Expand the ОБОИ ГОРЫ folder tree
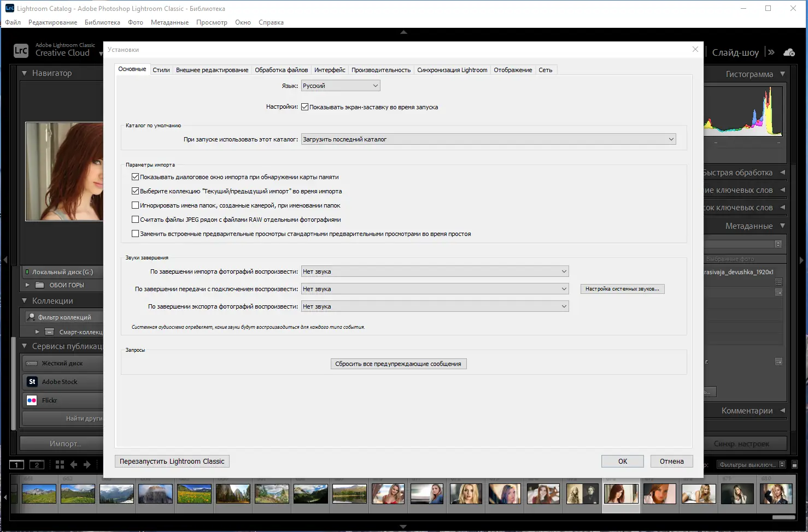This screenshot has height=532, width=808. click(27, 285)
